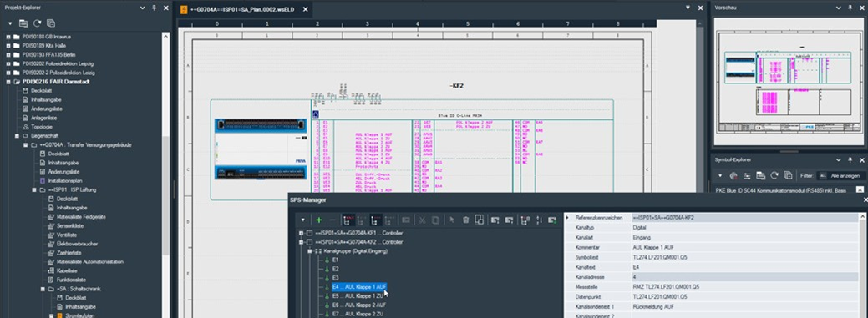Click the sort arrows icon in SPS-Manager toolbar
Image resolution: width=868 pixels, height=318 pixels.
[539, 220]
